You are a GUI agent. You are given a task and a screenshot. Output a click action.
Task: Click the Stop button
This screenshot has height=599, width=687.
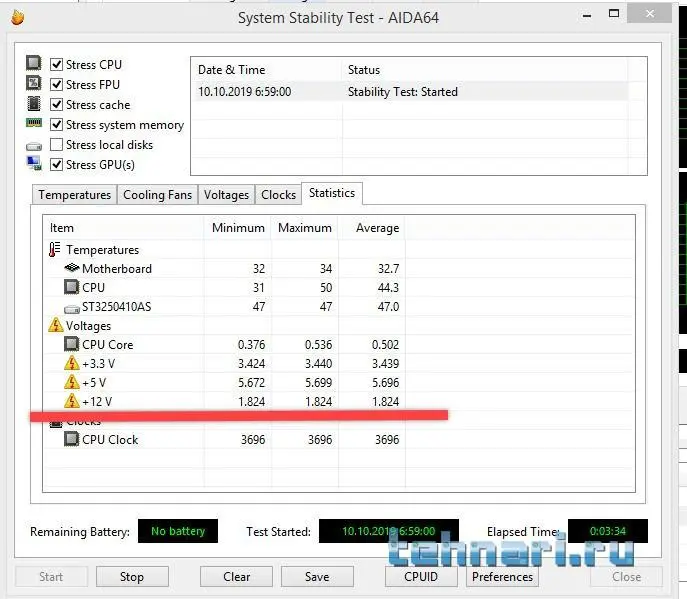[x=132, y=577]
